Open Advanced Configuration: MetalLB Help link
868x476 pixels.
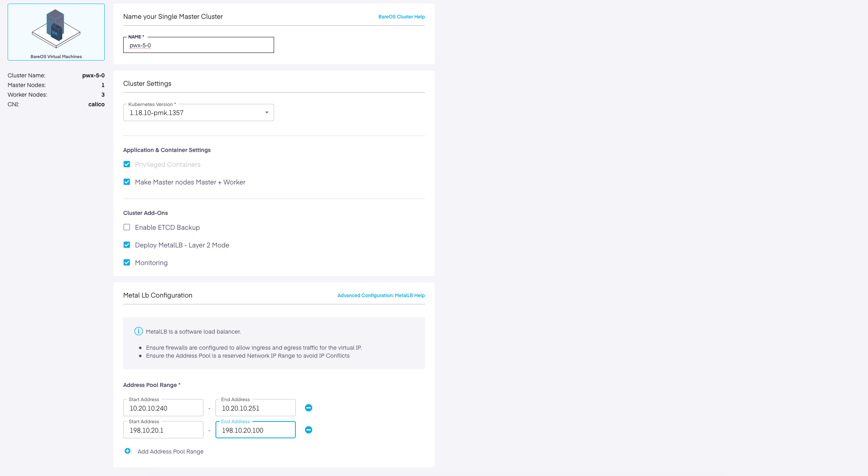point(381,296)
